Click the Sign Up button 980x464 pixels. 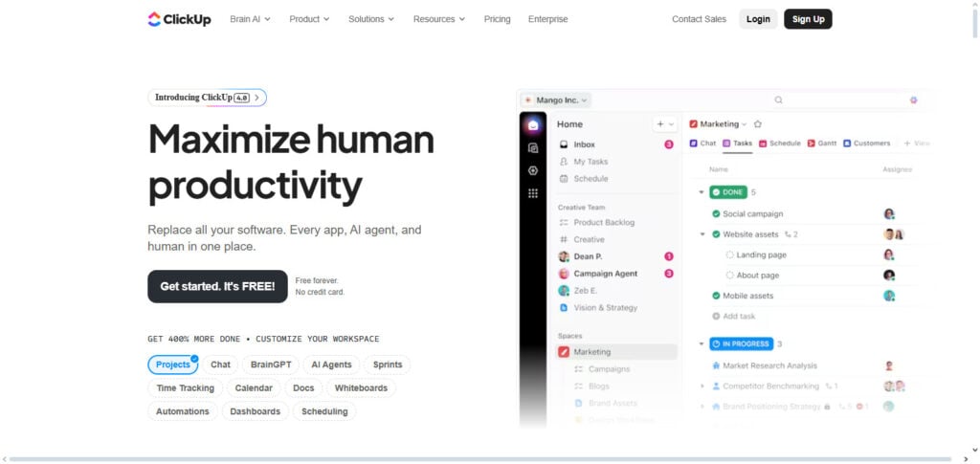(x=808, y=19)
